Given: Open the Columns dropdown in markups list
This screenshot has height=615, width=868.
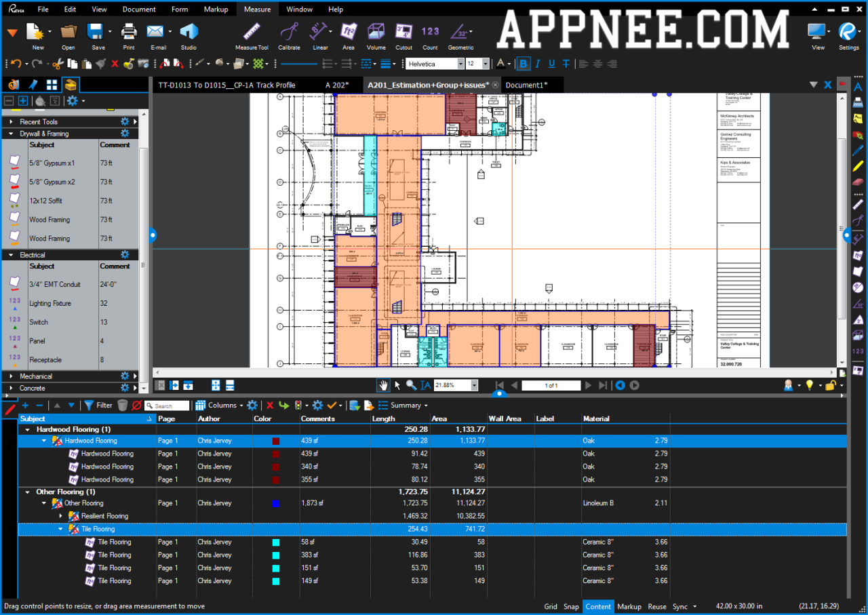Looking at the screenshot, I should pyautogui.click(x=218, y=405).
